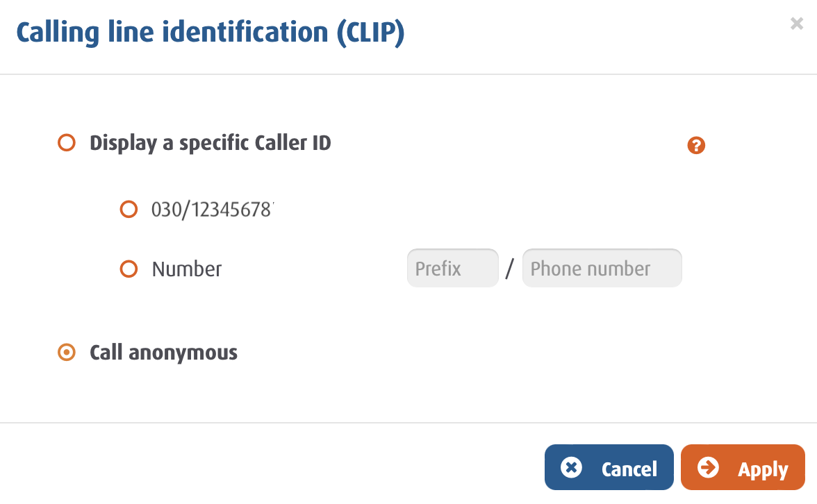Click the 'Call anonymous' label text
Viewport: 817px width, 504px height.
[x=164, y=353]
